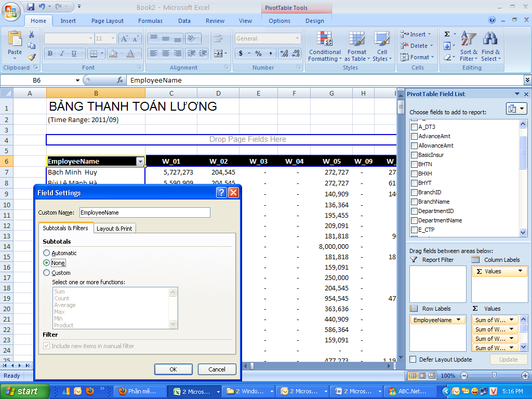Switch to the Layout & Print tab

[114, 229]
